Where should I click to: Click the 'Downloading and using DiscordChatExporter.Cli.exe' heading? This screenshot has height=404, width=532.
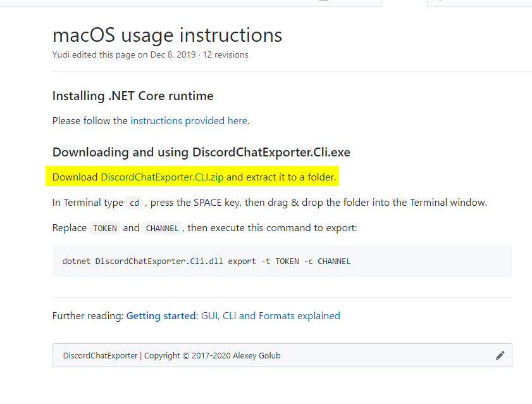click(x=201, y=153)
